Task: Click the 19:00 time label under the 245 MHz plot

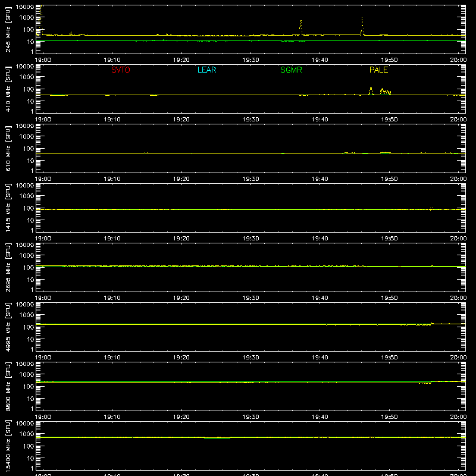Action: pos(43,60)
